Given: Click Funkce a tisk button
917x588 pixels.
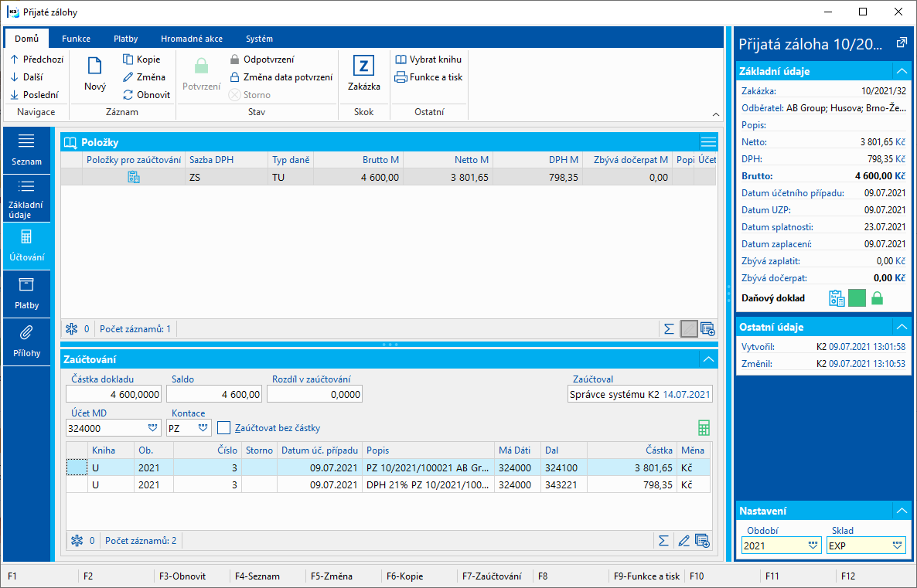Looking at the screenshot, I should point(429,77).
